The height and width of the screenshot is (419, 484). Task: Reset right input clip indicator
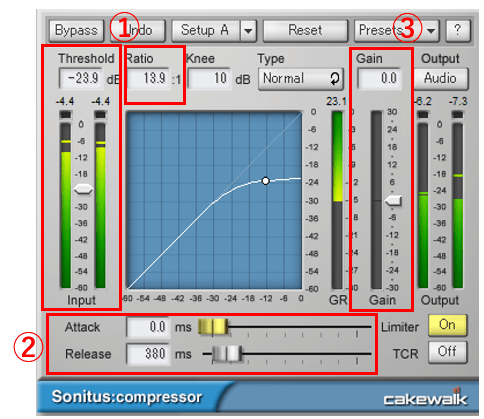[x=100, y=115]
